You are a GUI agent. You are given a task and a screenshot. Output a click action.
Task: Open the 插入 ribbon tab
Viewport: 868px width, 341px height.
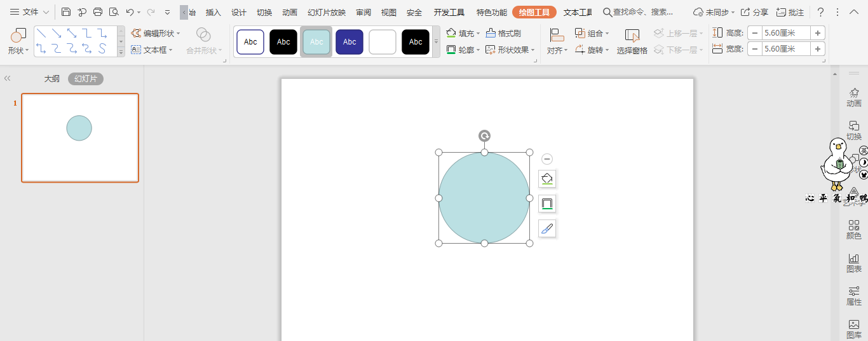[x=214, y=12]
